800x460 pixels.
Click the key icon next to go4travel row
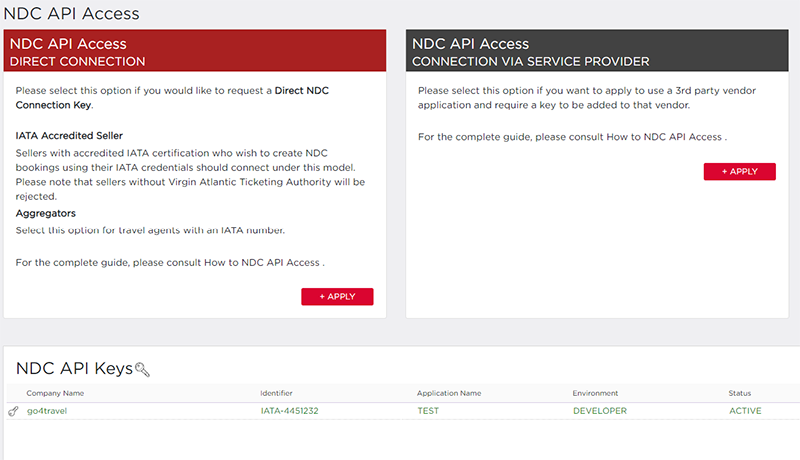[13, 411]
